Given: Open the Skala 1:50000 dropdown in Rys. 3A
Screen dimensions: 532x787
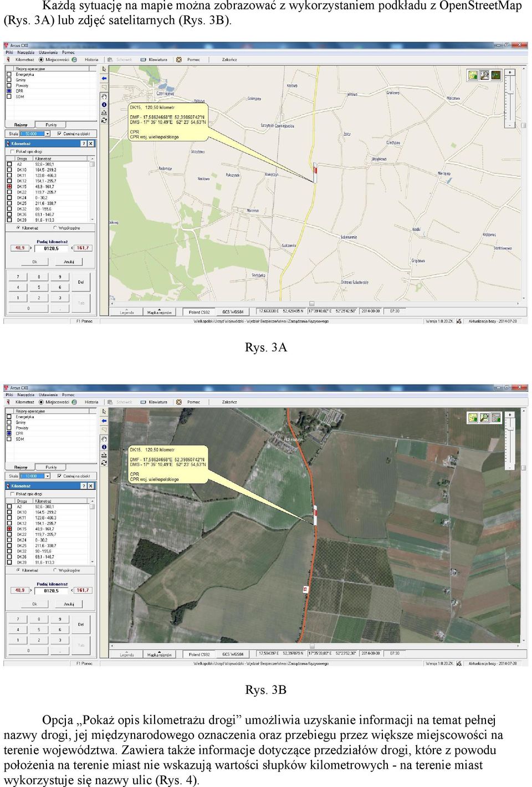Looking at the screenshot, I should pyautogui.click(x=48, y=134).
